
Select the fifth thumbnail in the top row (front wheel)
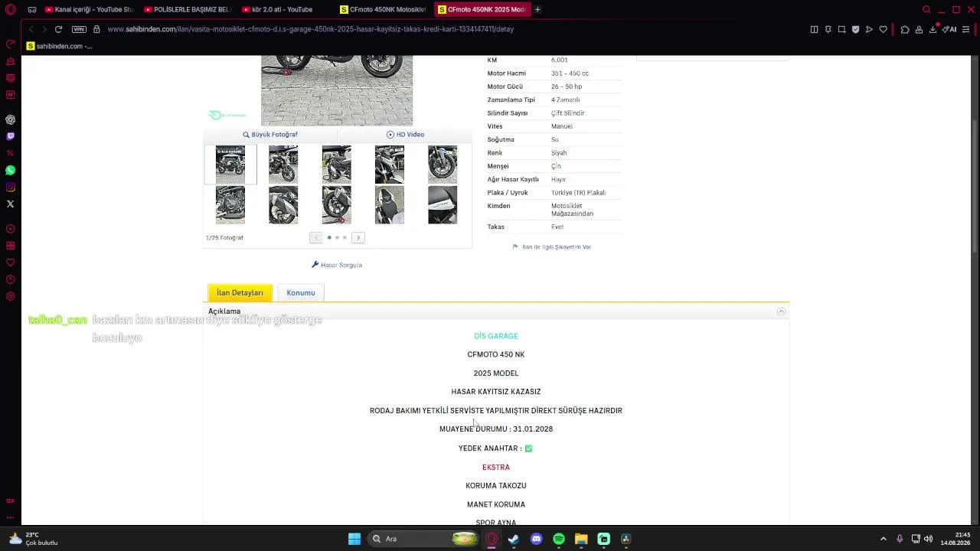click(443, 165)
